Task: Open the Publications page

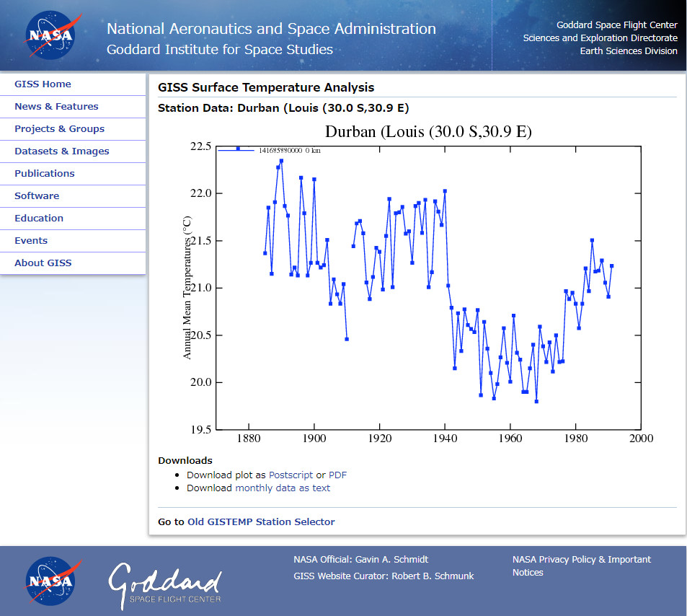Action: tap(44, 173)
